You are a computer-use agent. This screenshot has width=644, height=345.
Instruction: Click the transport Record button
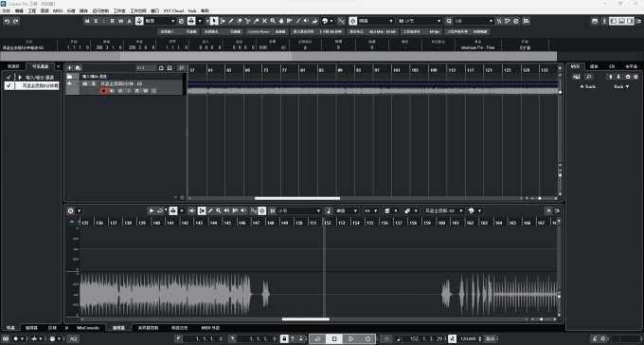(368, 338)
